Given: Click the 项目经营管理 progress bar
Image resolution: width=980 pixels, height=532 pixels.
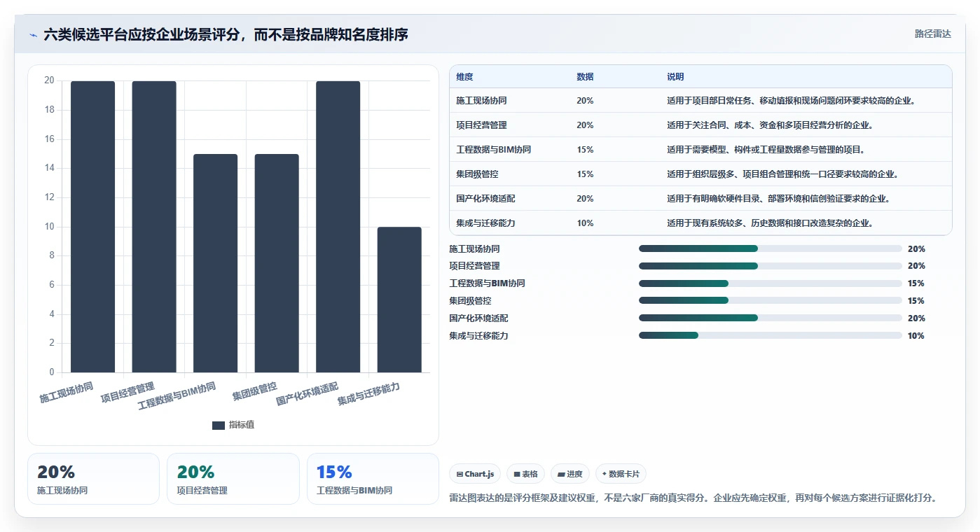Looking at the screenshot, I should (771, 266).
